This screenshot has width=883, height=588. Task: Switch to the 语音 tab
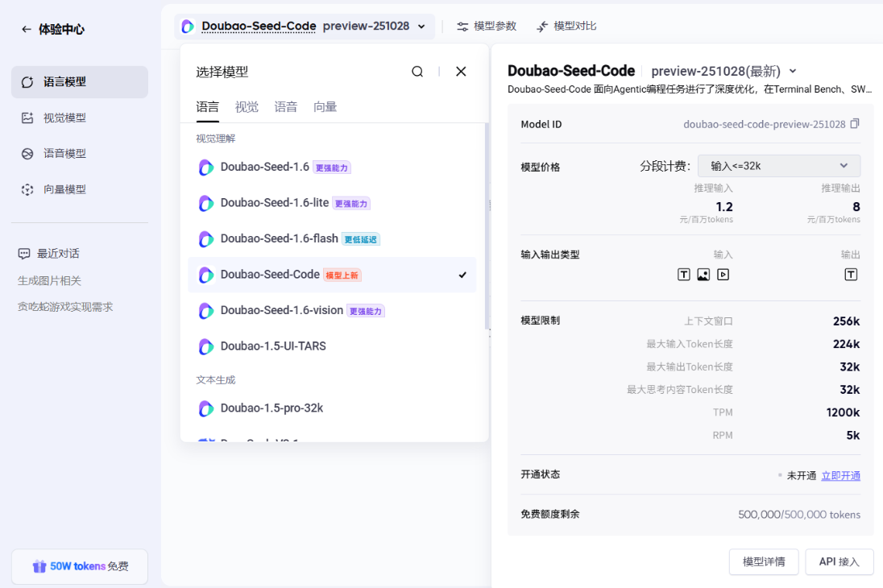pos(285,107)
